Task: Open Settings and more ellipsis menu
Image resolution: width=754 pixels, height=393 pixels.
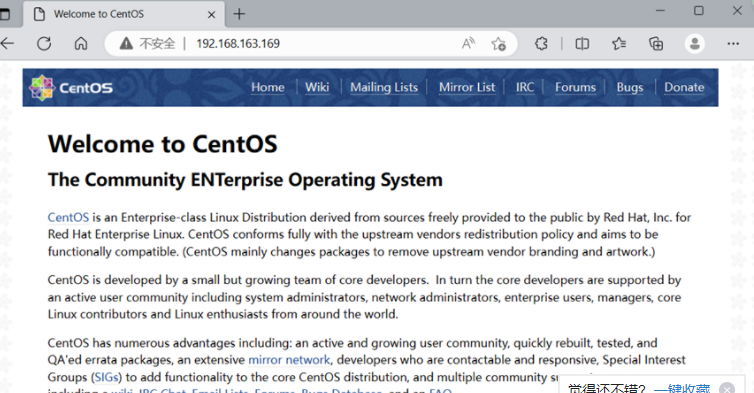Action: pos(733,44)
